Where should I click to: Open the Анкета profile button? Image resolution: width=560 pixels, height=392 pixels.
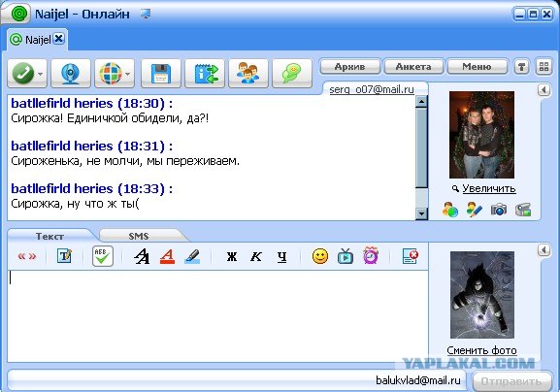(x=413, y=67)
